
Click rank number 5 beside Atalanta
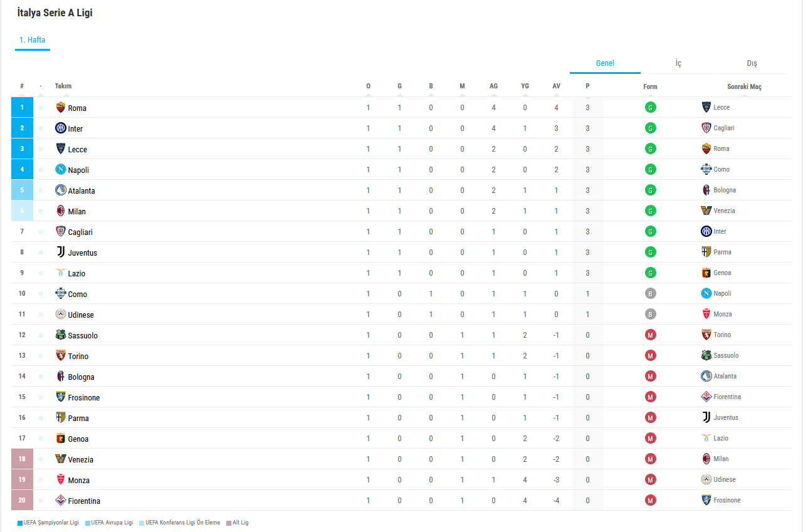pyautogui.click(x=22, y=190)
